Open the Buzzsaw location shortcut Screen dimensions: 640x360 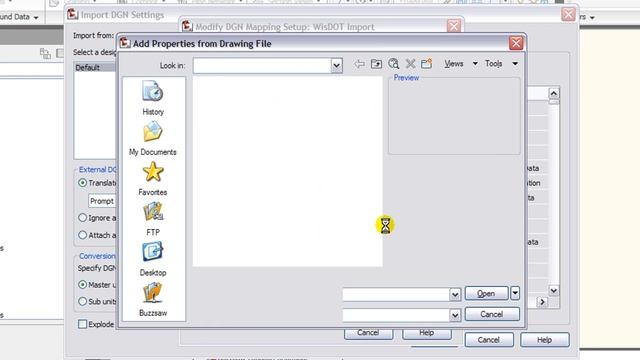(x=153, y=300)
